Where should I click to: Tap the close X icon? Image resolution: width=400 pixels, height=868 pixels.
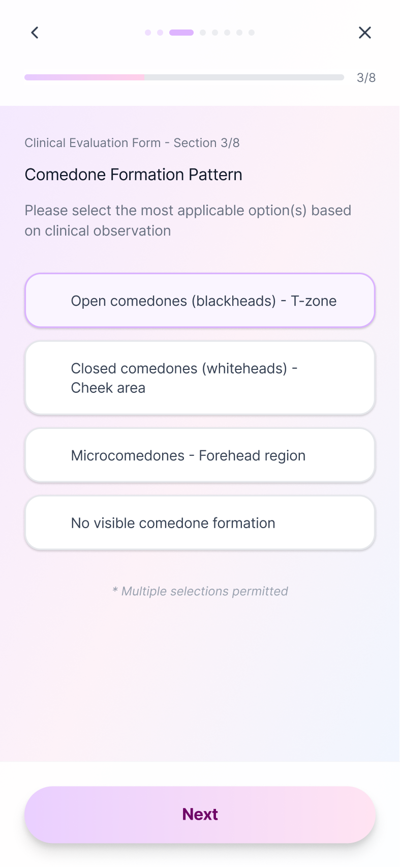(365, 32)
